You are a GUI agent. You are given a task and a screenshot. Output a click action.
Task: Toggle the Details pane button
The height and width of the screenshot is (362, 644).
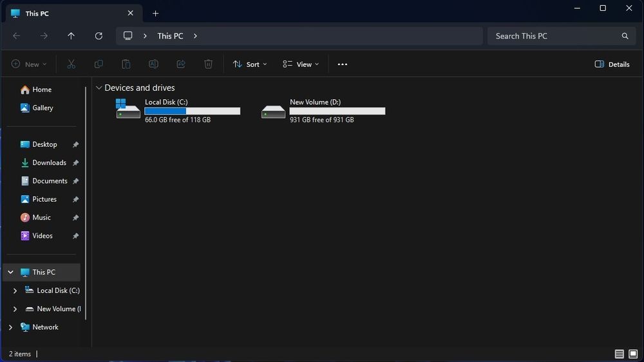tap(612, 64)
